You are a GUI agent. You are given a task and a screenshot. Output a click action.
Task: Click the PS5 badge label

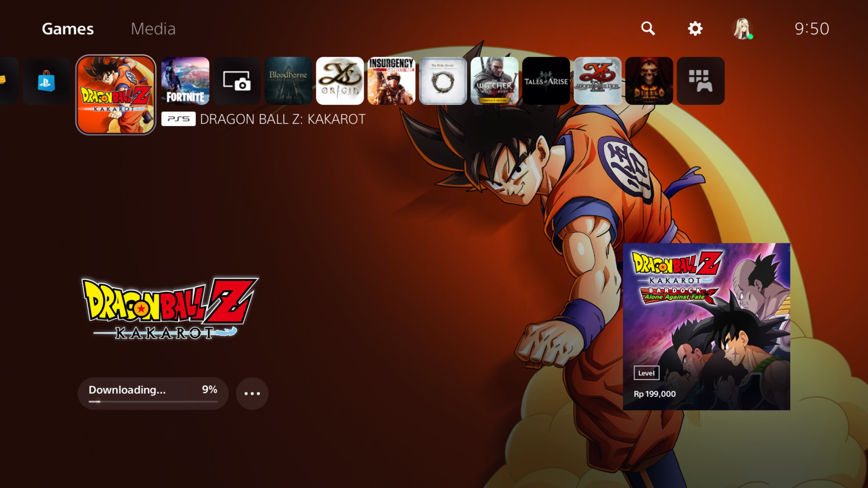pos(179,119)
